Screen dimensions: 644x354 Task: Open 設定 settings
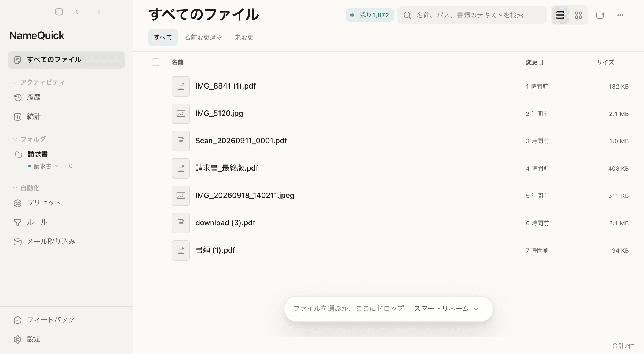click(x=66, y=339)
